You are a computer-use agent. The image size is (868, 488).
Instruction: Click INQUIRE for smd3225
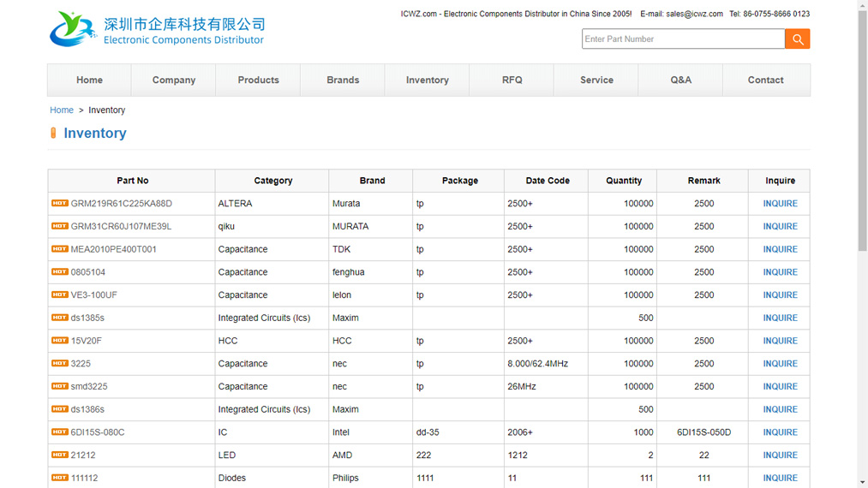(x=780, y=386)
